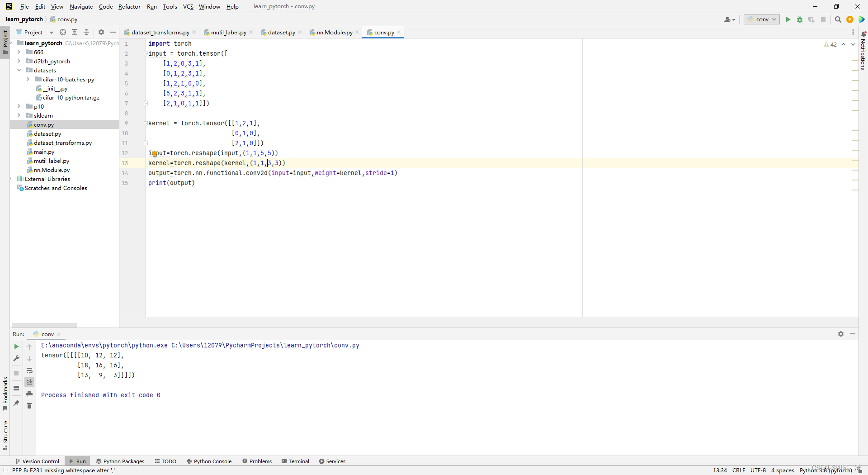Start debugging with the bug icon
The width and height of the screenshot is (868, 475).
pyautogui.click(x=800, y=19)
